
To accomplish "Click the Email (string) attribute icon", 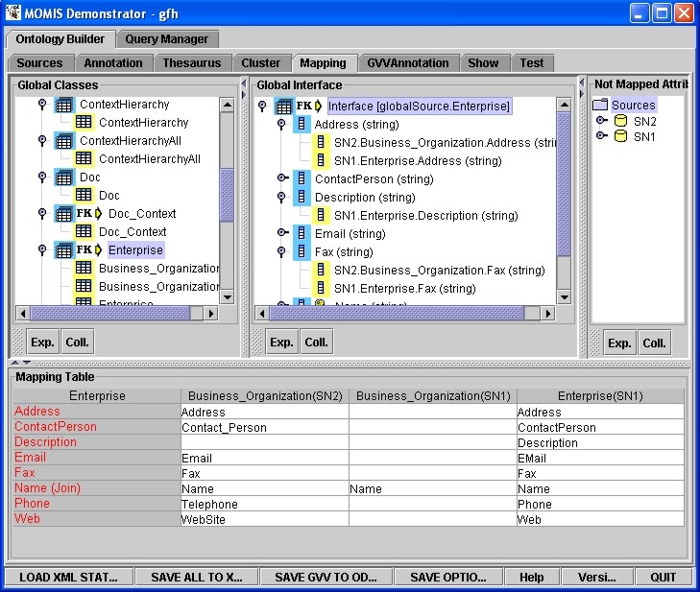I will pyautogui.click(x=302, y=233).
